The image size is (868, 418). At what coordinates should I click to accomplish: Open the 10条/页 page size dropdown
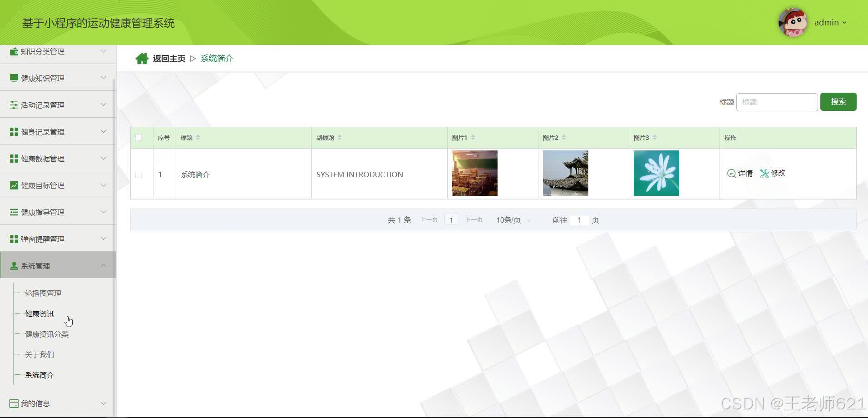(513, 220)
